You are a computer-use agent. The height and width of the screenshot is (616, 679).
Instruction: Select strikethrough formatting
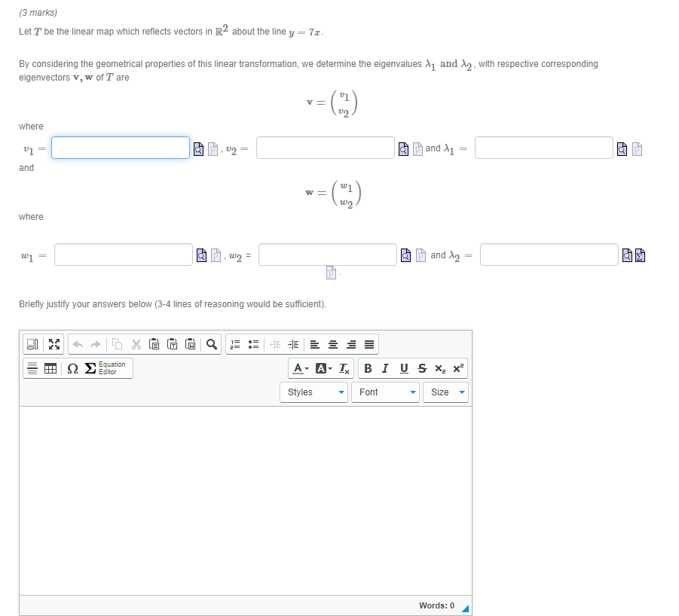click(421, 368)
